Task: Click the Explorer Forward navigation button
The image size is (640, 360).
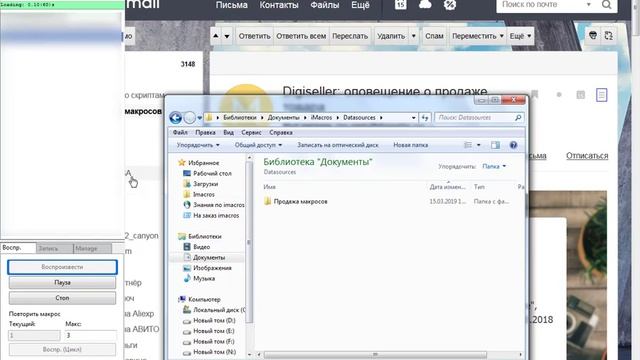Action: coord(189,118)
